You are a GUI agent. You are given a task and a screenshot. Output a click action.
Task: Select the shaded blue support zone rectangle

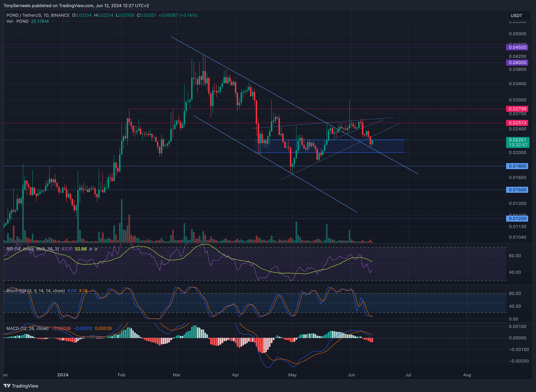click(x=329, y=146)
